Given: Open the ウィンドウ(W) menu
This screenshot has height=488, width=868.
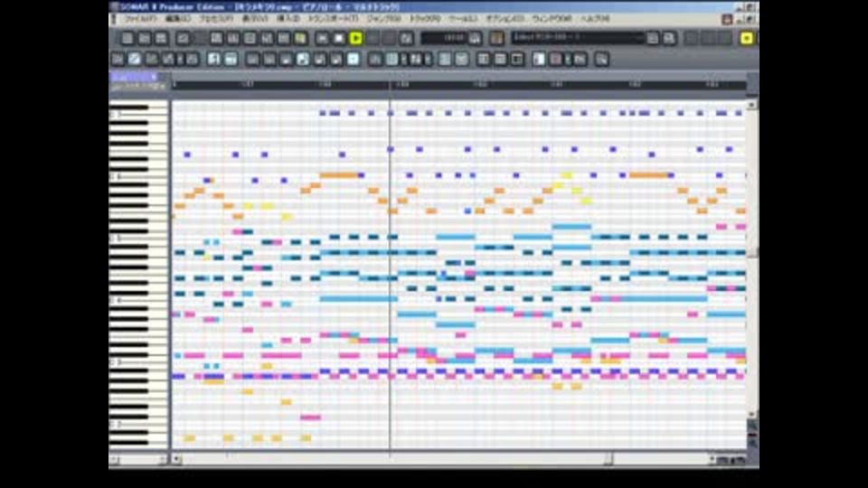Looking at the screenshot, I should point(552,19).
